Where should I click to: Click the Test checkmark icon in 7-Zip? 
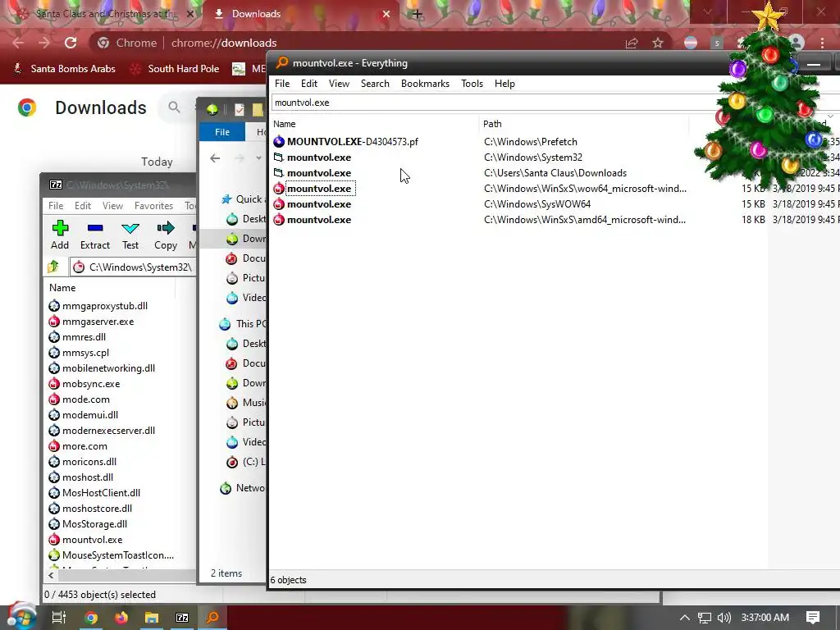tap(130, 228)
